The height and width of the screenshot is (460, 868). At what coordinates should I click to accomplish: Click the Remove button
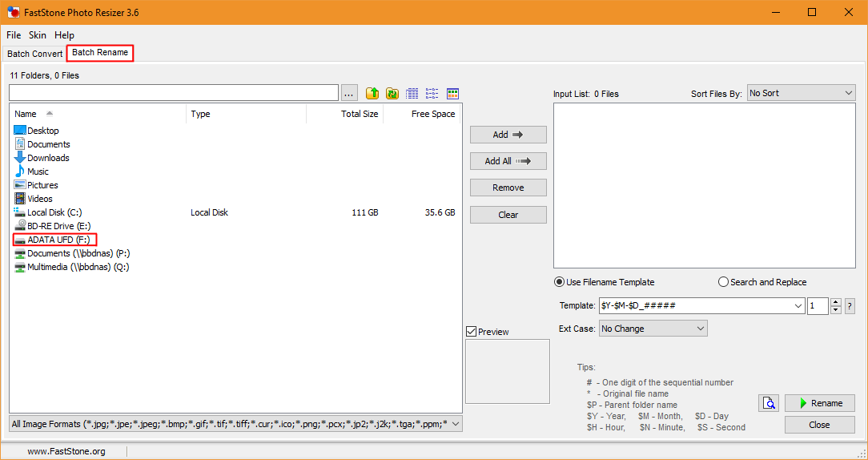[508, 188]
